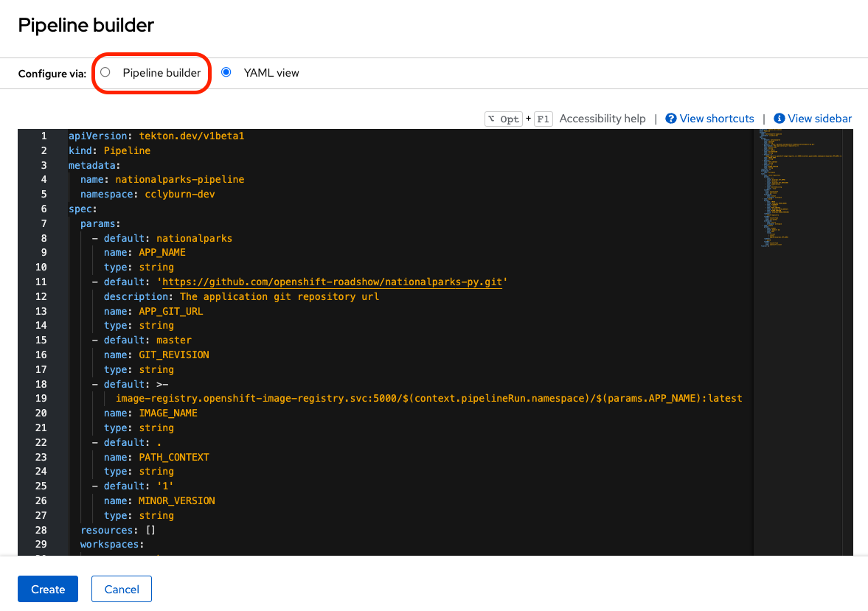Click 'default: master' on line 15
868x611 pixels.
147,340
